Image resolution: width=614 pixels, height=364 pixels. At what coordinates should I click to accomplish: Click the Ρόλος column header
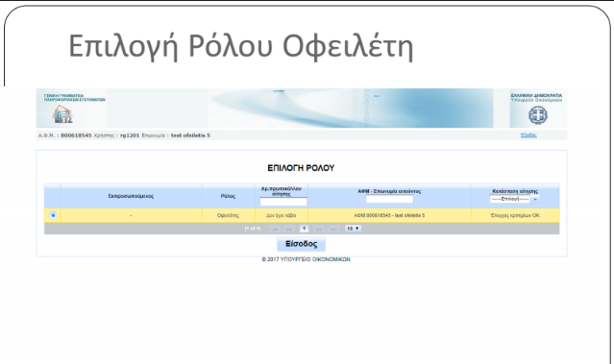(228, 196)
